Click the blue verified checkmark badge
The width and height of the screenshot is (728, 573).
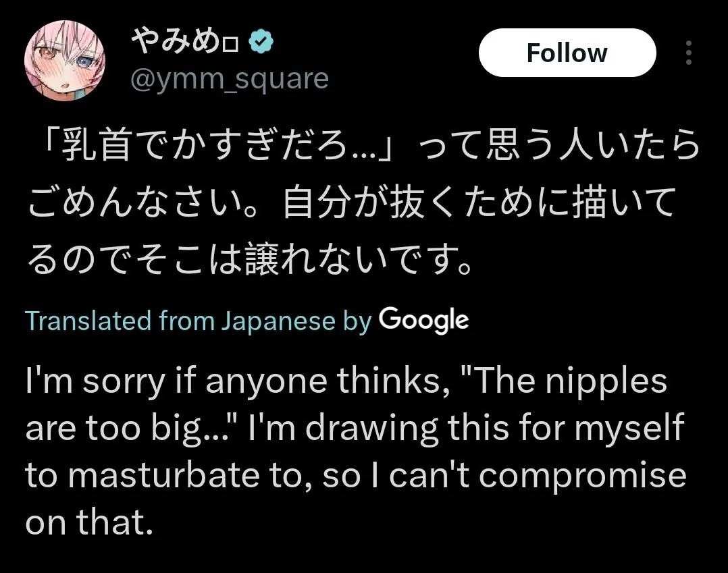(x=261, y=44)
